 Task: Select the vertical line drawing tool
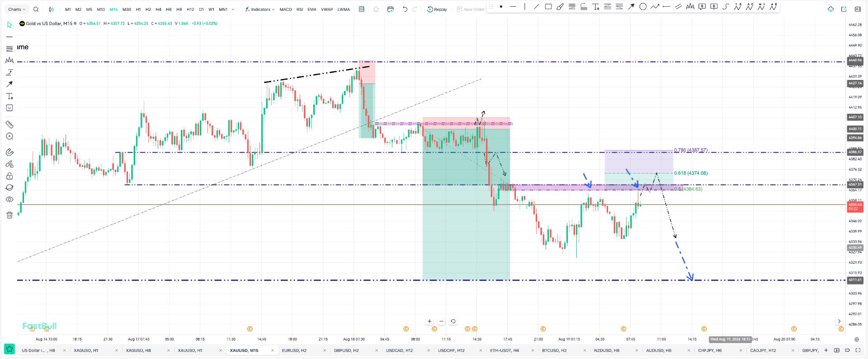[524, 7]
